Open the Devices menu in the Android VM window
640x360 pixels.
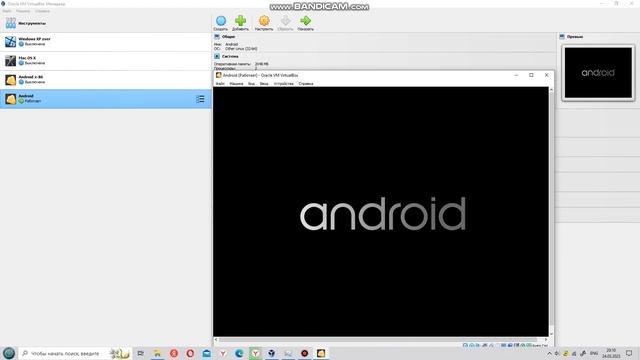(x=284, y=84)
